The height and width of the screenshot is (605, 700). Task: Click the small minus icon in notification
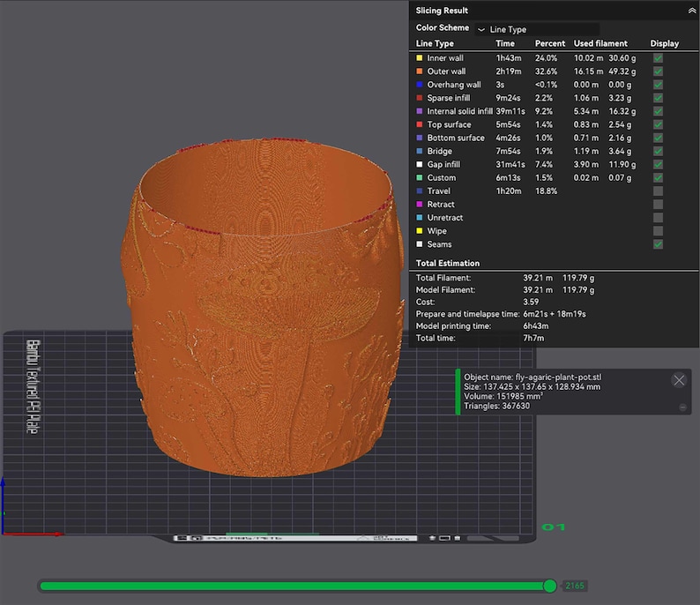coord(682,407)
